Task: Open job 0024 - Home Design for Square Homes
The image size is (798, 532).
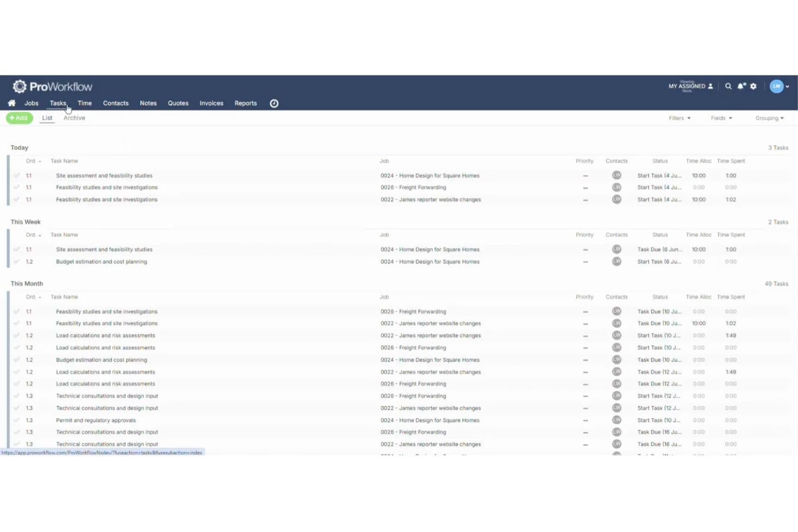Action: coord(430,175)
